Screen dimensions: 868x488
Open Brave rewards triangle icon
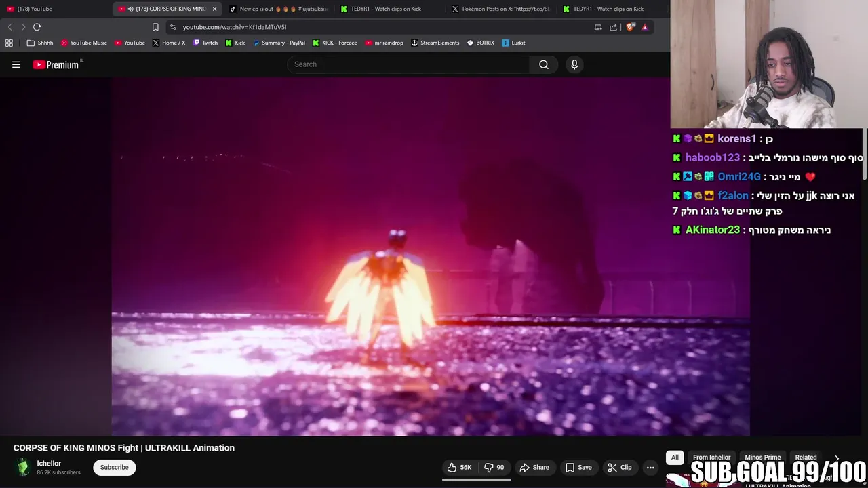[645, 27]
